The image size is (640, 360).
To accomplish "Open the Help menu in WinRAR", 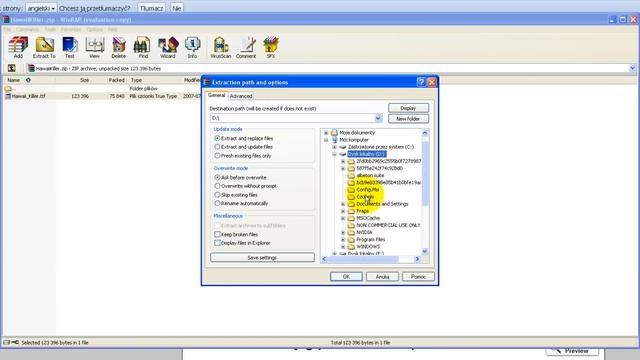I will point(113,29).
